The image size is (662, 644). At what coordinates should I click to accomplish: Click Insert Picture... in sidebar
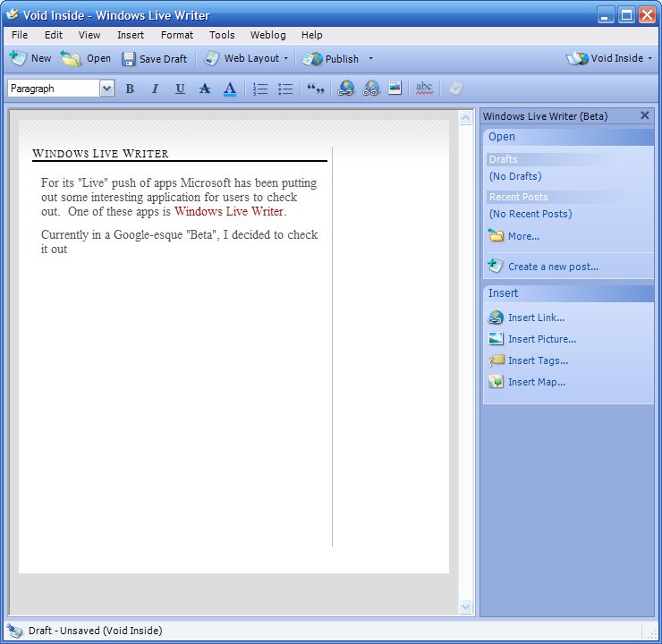tap(542, 339)
